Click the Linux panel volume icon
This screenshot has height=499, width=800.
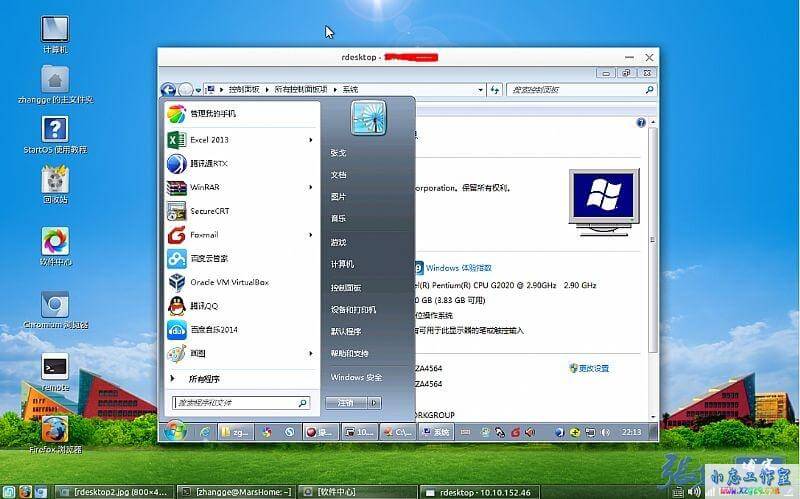point(694,492)
